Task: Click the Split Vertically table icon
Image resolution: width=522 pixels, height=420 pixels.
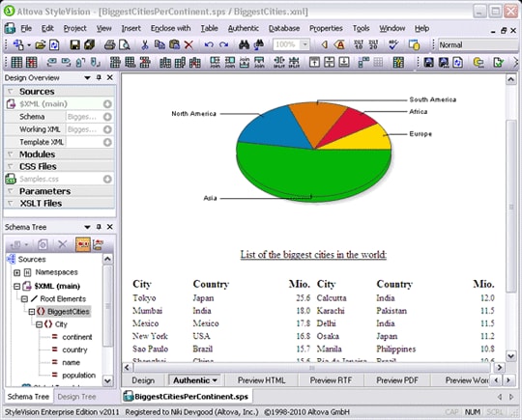Action: pos(294,62)
